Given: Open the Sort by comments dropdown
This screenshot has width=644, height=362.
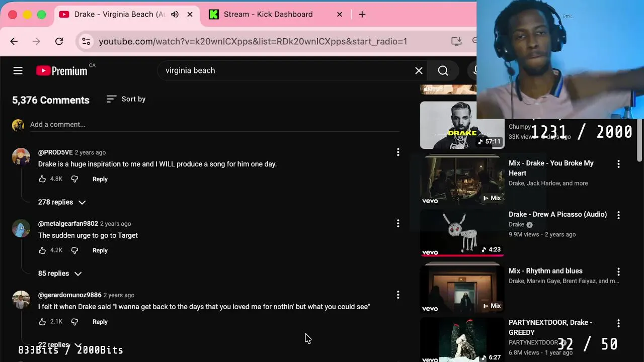Looking at the screenshot, I should (x=126, y=99).
